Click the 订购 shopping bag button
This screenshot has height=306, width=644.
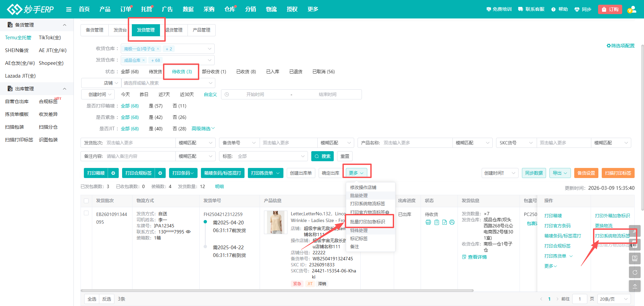click(610, 9)
